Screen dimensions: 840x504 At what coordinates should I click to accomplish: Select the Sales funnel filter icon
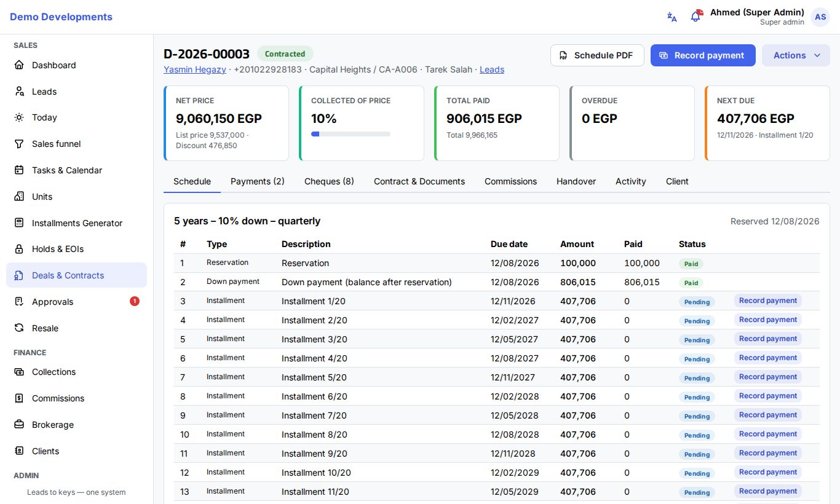point(19,144)
